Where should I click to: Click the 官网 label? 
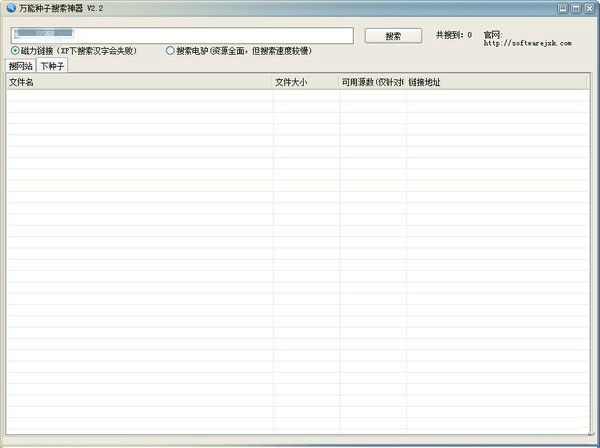point(493,35)
